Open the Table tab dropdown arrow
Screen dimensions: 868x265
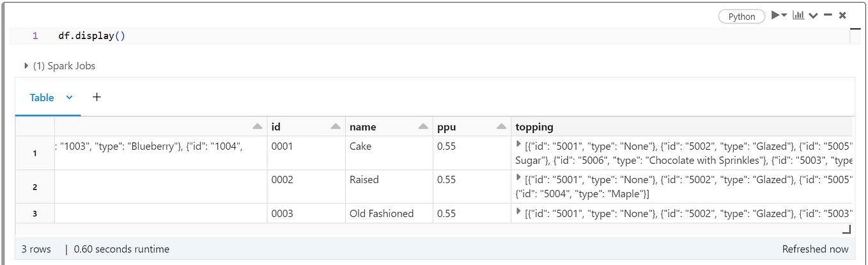point(70,97)
